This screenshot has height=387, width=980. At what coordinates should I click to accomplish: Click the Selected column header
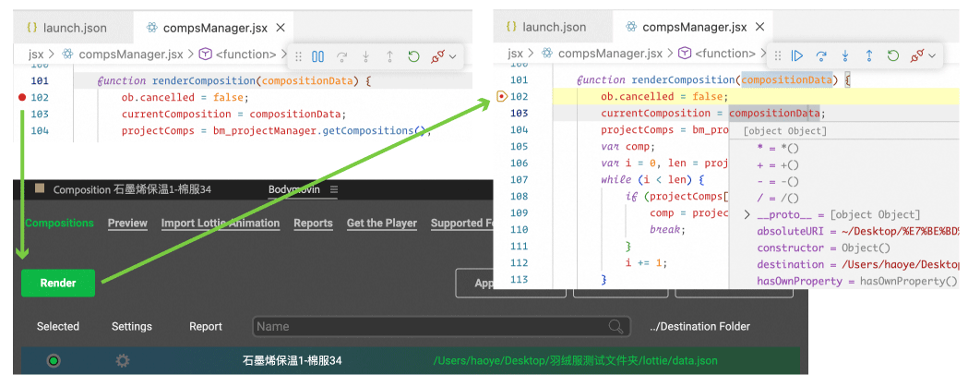[x=57, y=326]
